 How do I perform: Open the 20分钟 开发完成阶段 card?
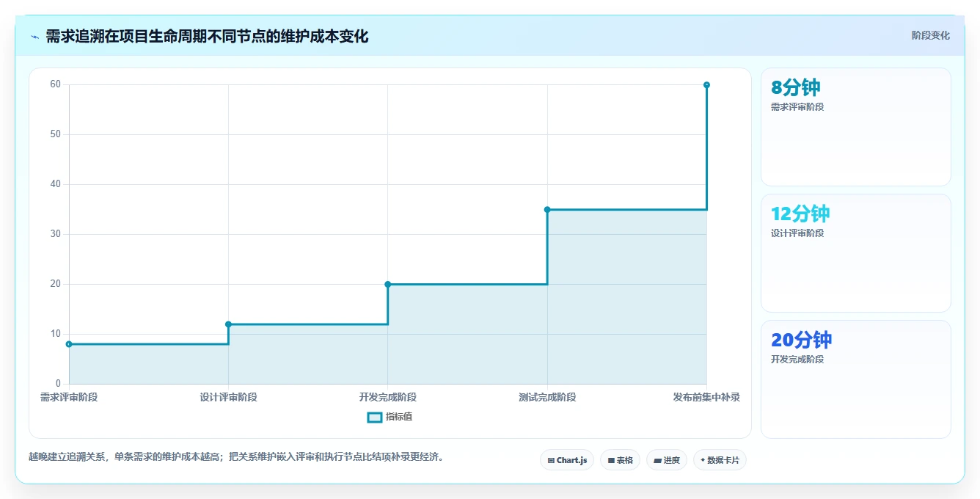pyautogui.click(x=856, y=379)
